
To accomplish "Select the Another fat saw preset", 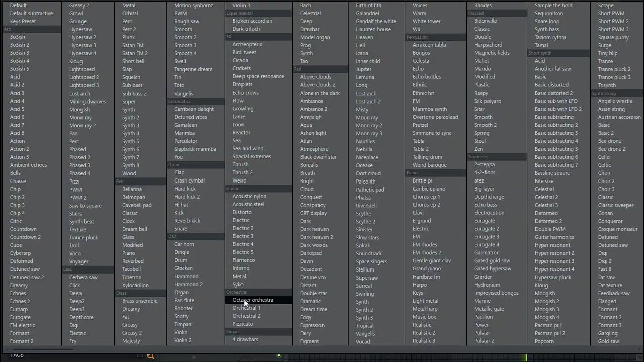I will point(553,69).
